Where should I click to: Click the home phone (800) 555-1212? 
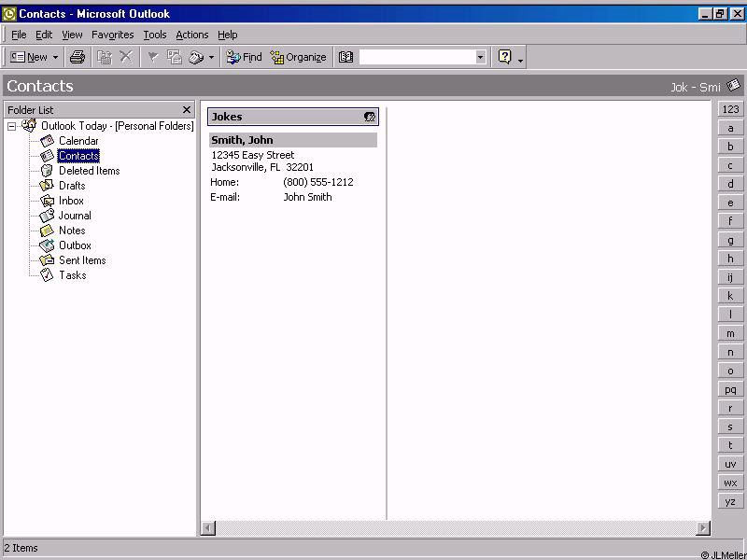coord(318,182)
